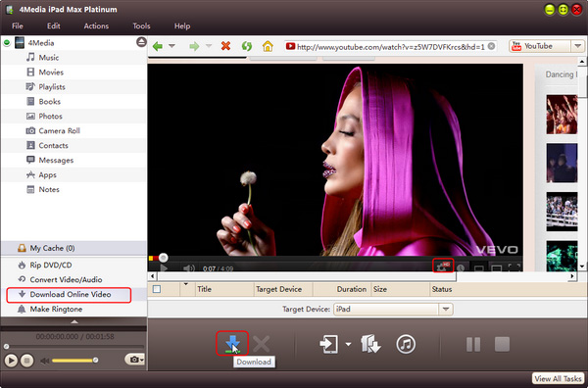
Task: Eject the 4Media device
Action: point(141,42)
